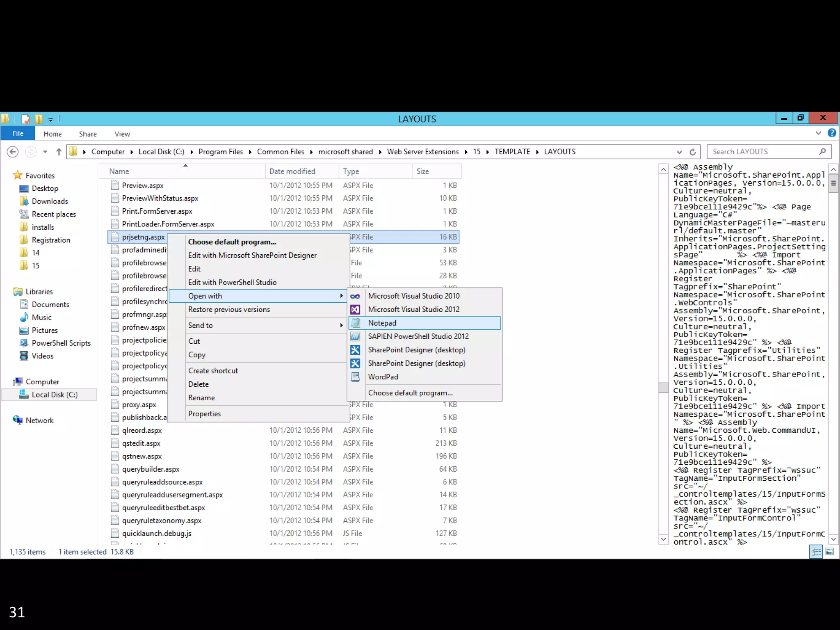The width and height of the screenshot is (840, 630).
Task: Open the address bar history dropdown
Action: click(x=679, y=152)
